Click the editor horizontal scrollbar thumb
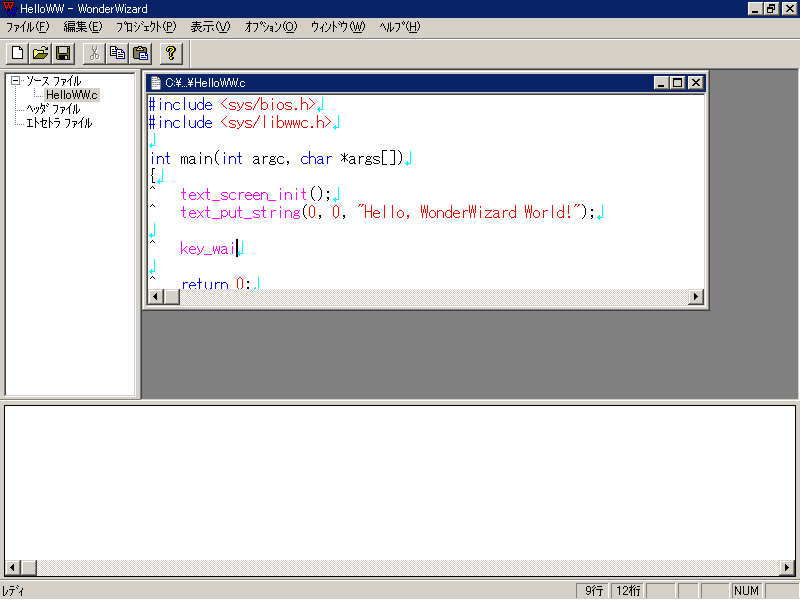800x600 pixels. point(172,296)
